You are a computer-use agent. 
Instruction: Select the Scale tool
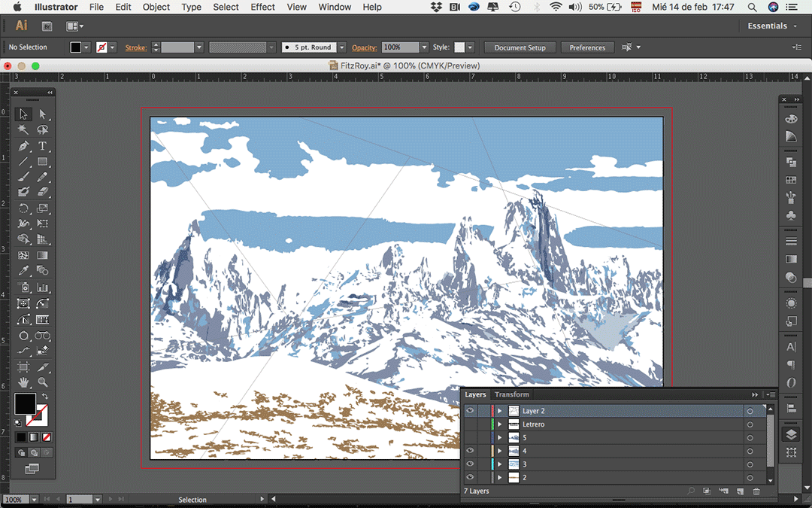coord(42,208)
